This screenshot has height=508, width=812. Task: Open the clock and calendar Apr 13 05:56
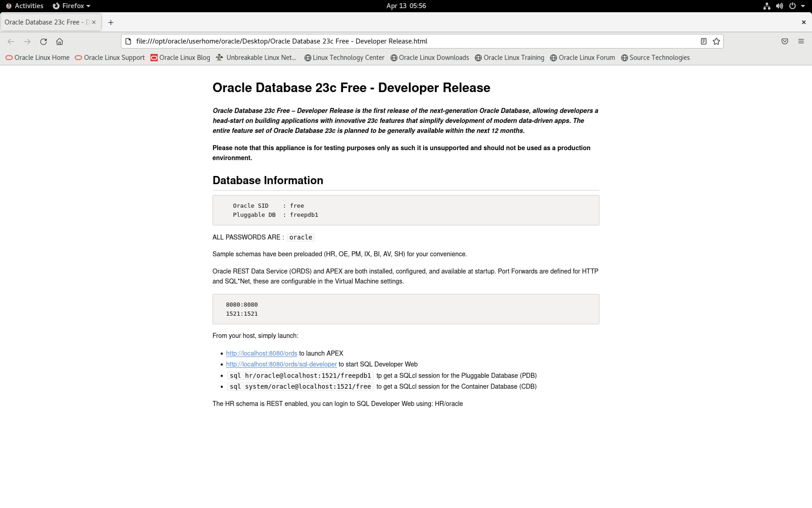(x=406, y=6)
